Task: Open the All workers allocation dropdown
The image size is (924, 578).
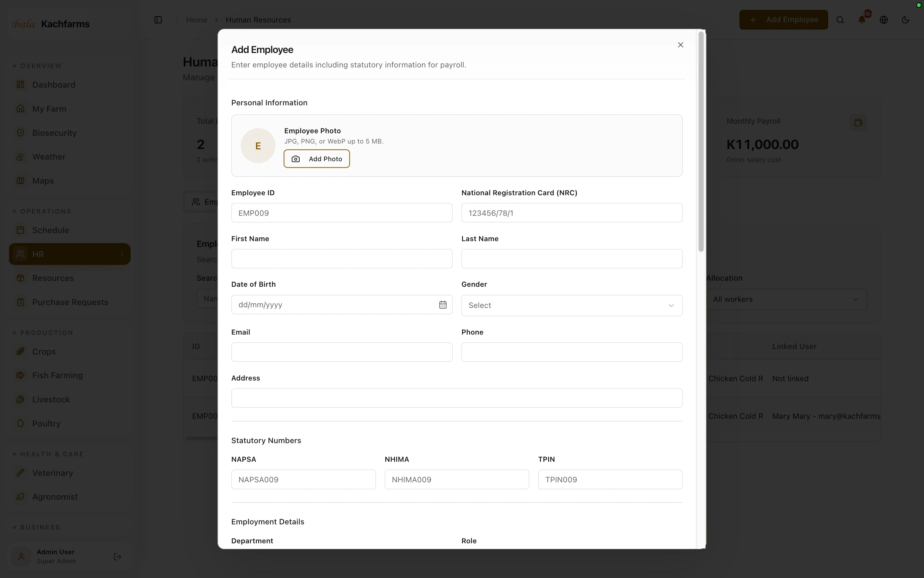Action: (786, 299)
